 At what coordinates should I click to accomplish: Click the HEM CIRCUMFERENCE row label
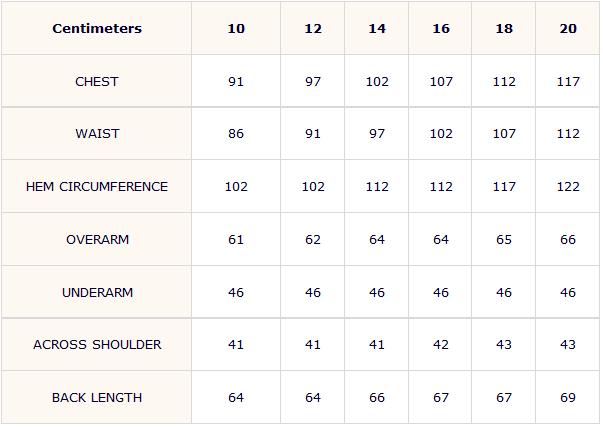point(97,187)
